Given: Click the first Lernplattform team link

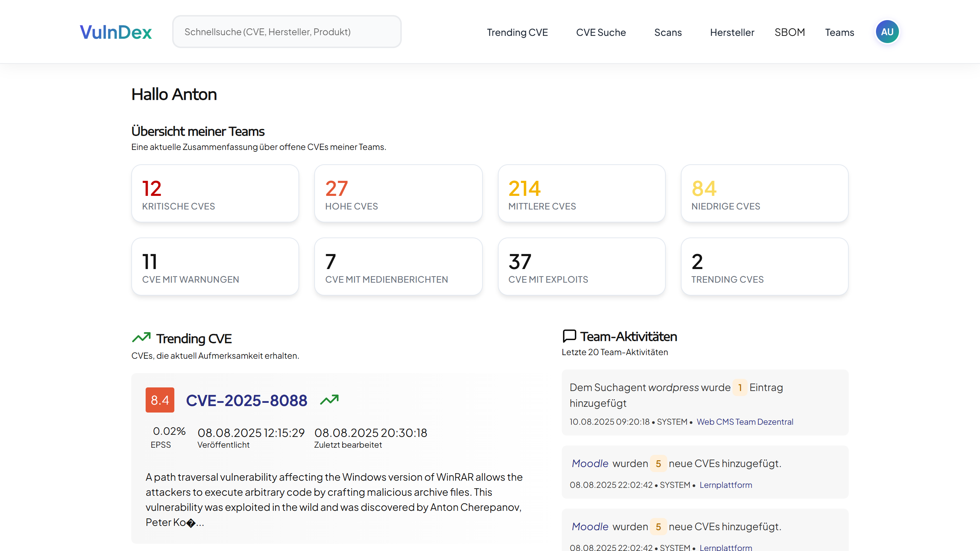Looking at the screenshot, I should [x=725, y=485].
